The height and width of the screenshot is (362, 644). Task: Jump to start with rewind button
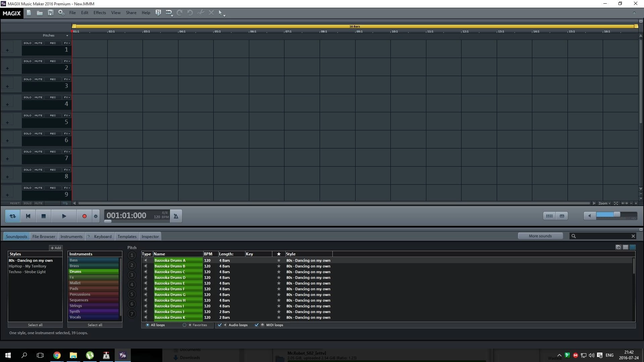28,216
